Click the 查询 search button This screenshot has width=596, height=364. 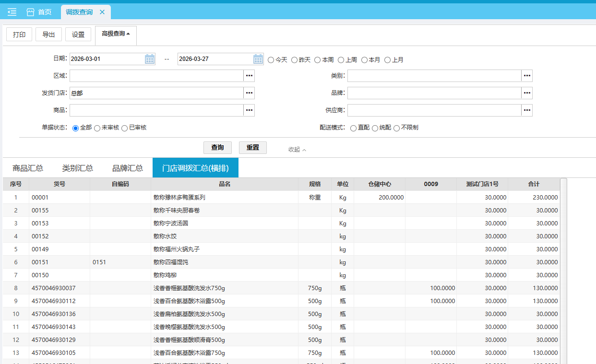(217, 148)
